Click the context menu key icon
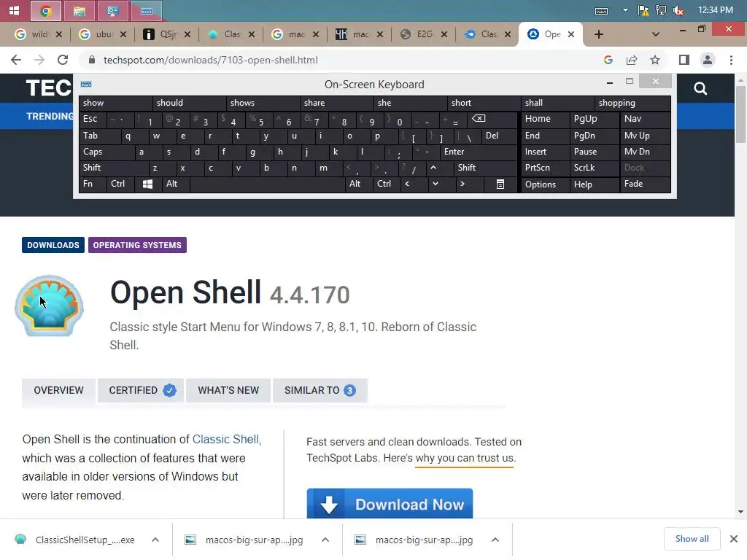747x560 pixels. [x=500, y=184]
